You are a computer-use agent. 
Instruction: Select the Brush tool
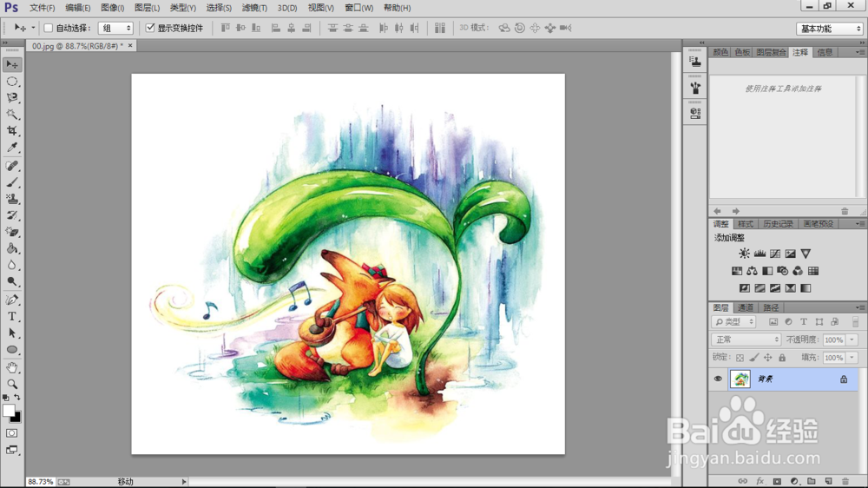[11, 182]
